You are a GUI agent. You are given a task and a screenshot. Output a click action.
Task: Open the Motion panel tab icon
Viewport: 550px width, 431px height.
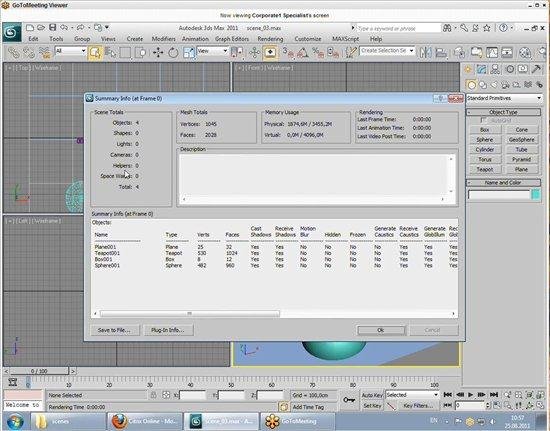[510, 69]
